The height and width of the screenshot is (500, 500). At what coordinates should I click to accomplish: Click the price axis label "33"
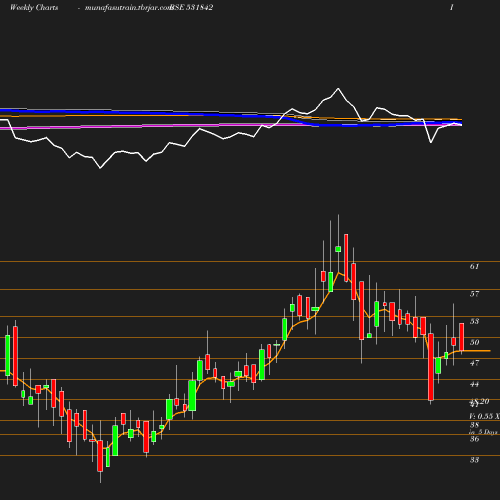coord(474,460)
